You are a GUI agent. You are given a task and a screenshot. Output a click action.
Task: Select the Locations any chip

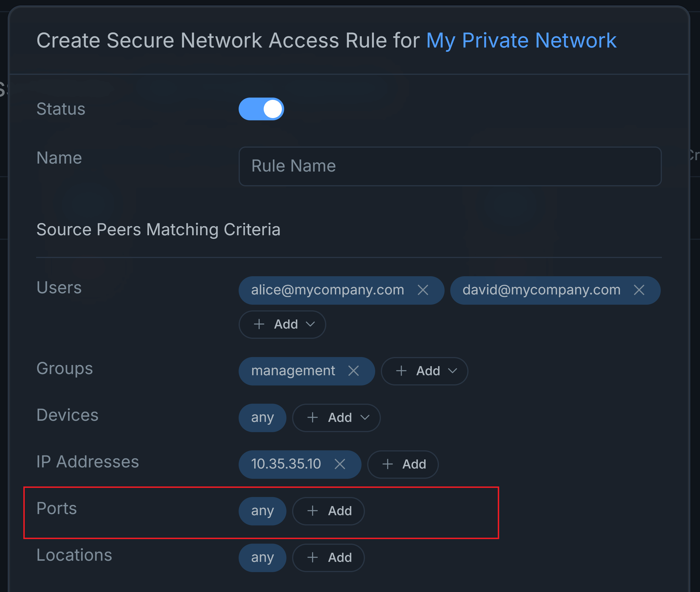pos(263,557)
